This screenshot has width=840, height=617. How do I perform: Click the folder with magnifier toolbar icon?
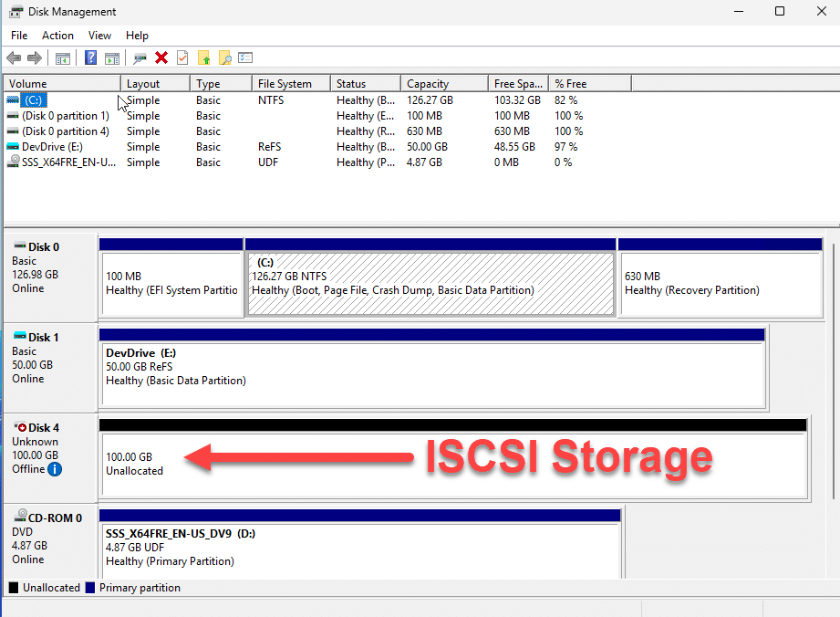coord(225,58)
